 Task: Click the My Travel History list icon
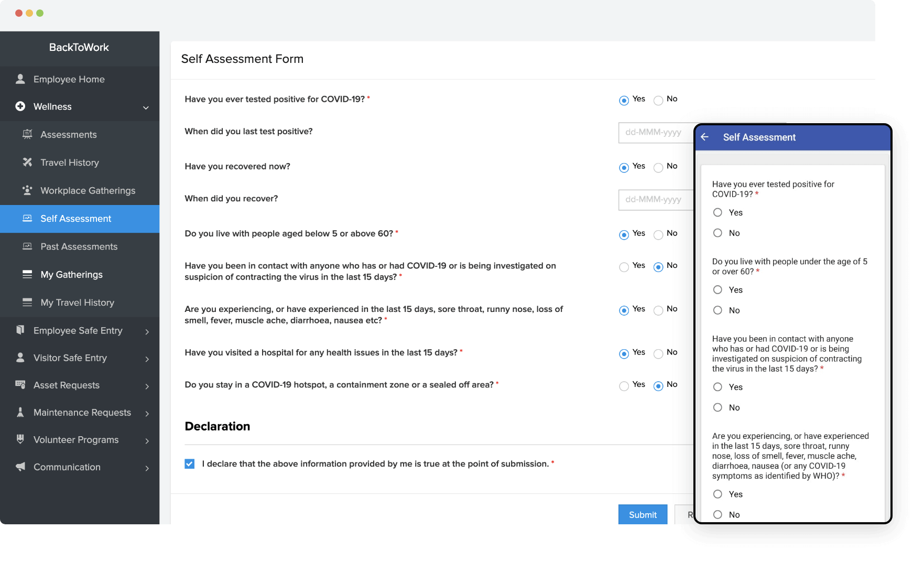27,302
